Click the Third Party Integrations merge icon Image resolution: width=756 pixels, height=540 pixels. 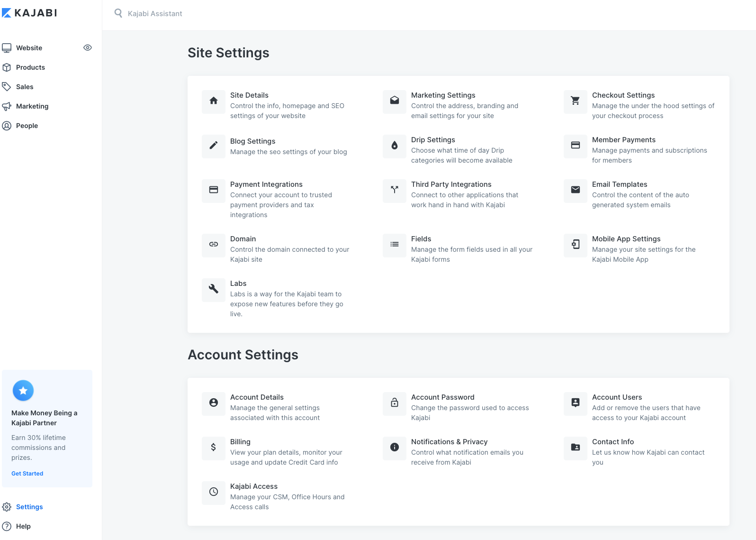pos(395,190)
